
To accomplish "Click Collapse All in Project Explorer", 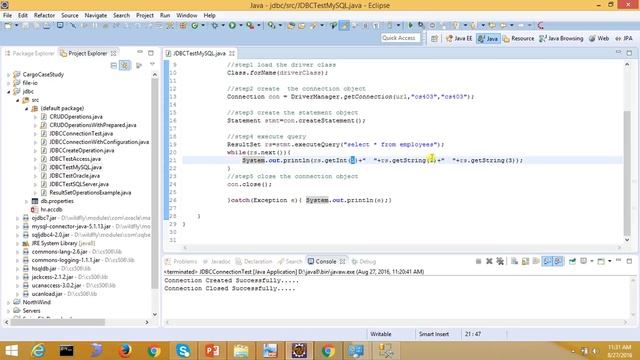I will [x=114, y=65].
